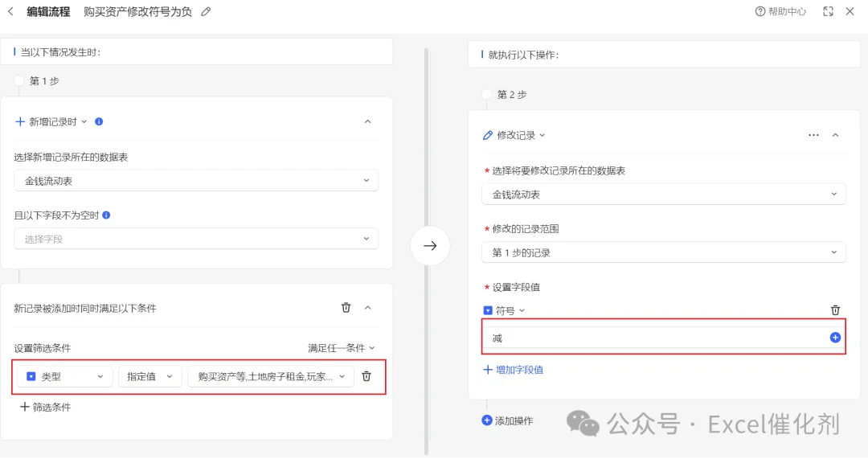This screenshot has width=868, height=459.
Task: Delete the 符号 field value
Action: point(835,310)
